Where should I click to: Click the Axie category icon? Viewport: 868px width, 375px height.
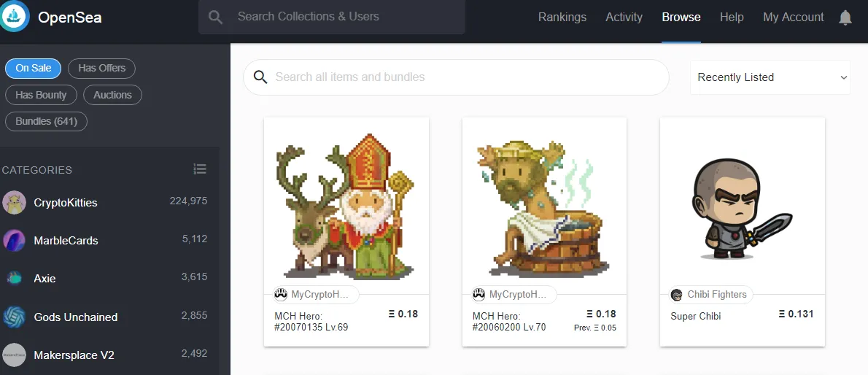(x=14, y=278)
